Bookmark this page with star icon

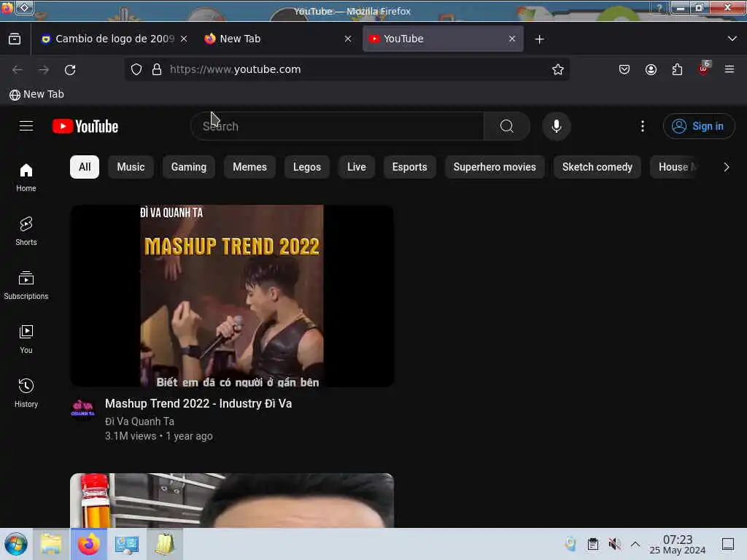pyautogui.click(x=558, y=69)
